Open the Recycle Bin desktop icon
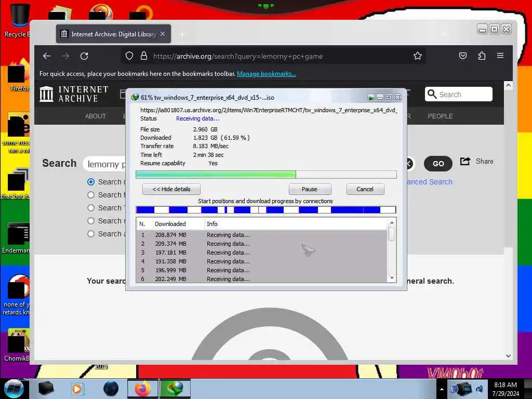This screenshot has height=399, width=532. (x=18, y=20)
